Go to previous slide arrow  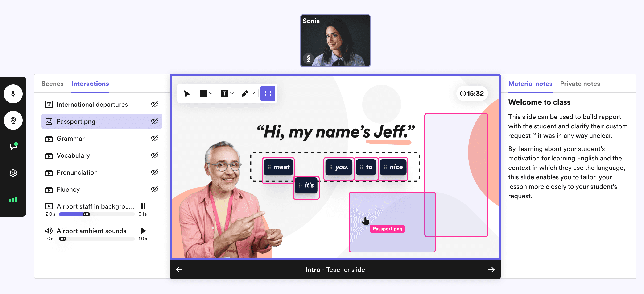[179, 269]
